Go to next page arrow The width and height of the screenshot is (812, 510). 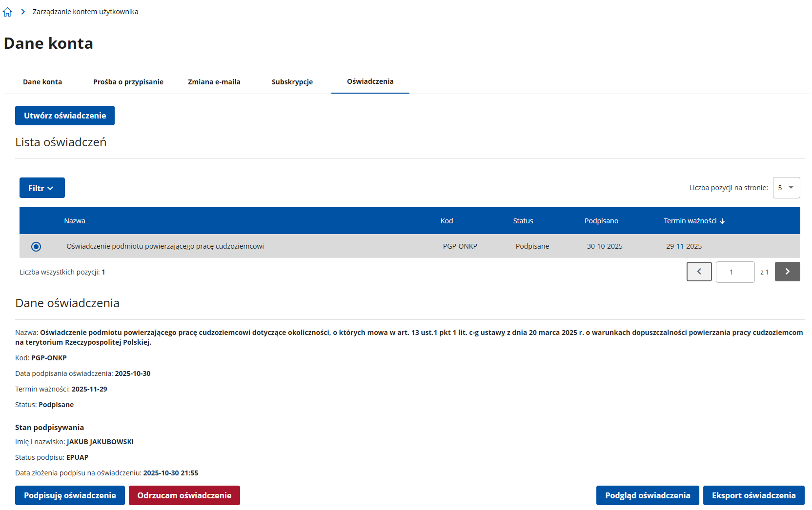[x=787, y=272]
